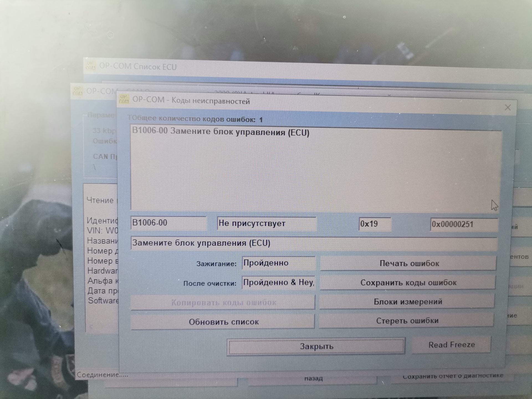Click the 'VIN:' line in the background window

(102, 231)
